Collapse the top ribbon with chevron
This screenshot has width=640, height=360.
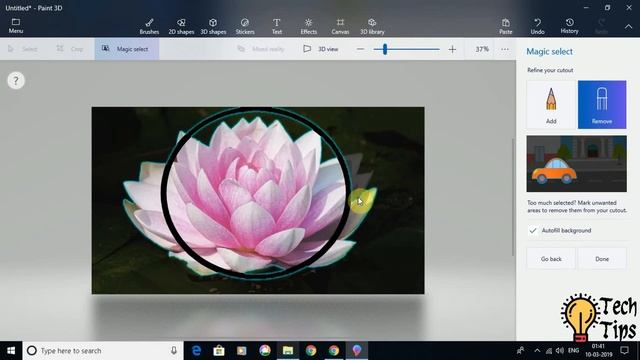(629, 26)
